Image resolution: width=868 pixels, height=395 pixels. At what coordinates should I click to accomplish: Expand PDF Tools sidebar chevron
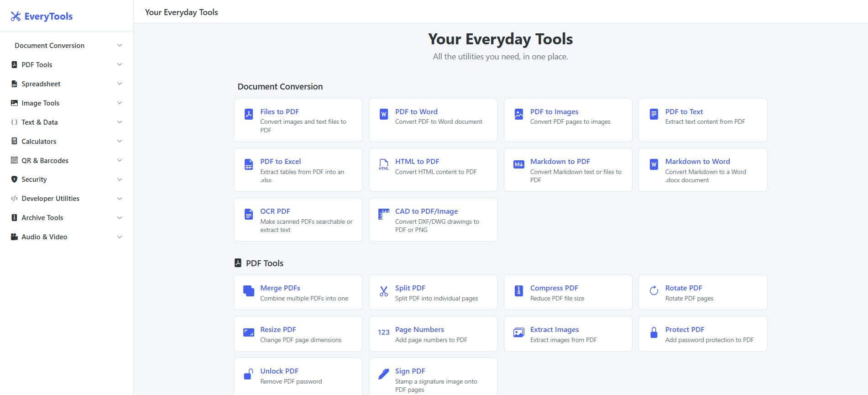click(x=120, y=64)
